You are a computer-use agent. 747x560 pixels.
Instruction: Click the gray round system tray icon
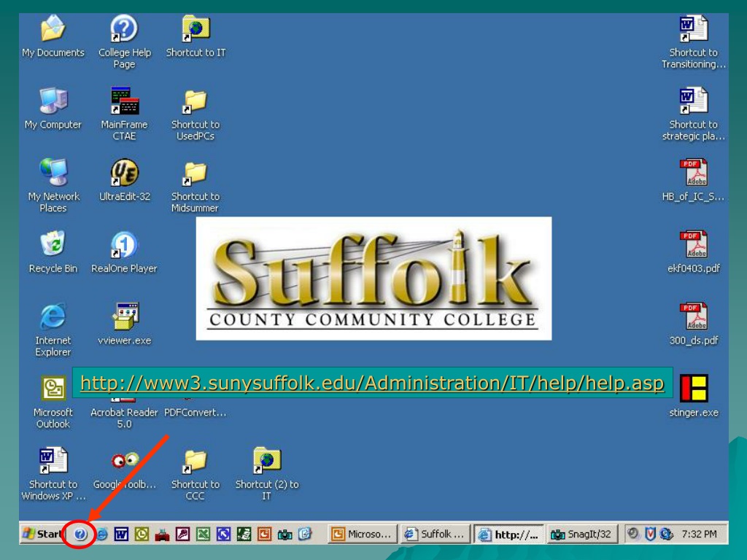tap(632, 533)
